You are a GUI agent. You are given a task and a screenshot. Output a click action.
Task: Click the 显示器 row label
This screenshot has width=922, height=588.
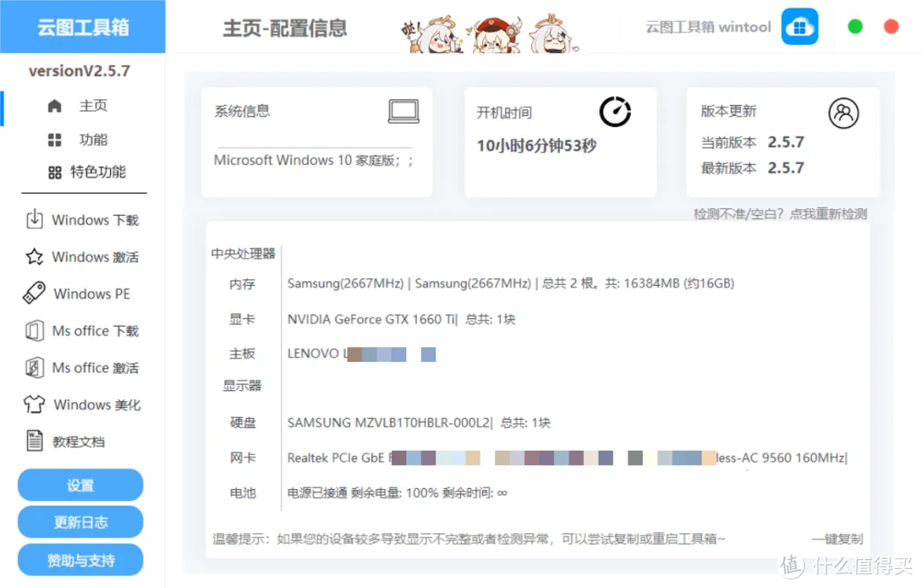(242, 386)
